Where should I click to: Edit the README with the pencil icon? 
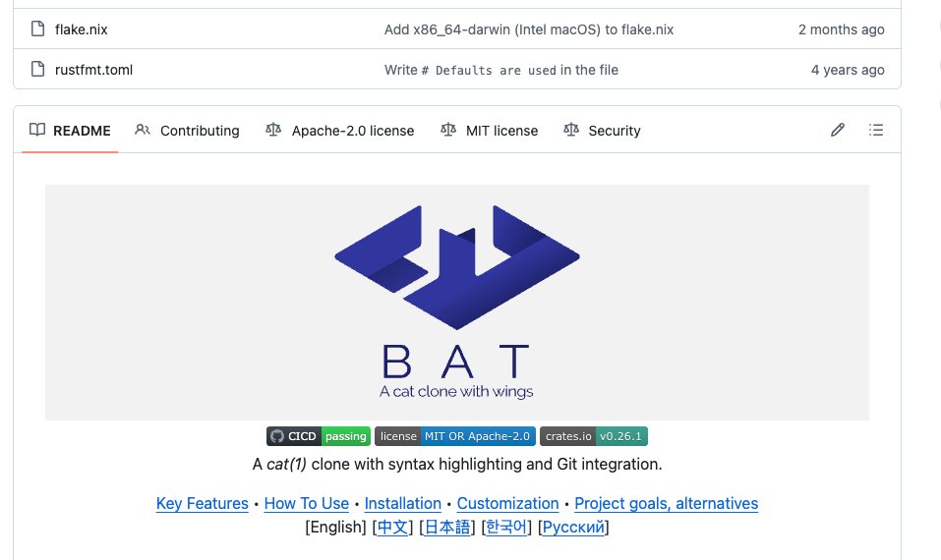point(838,130)
